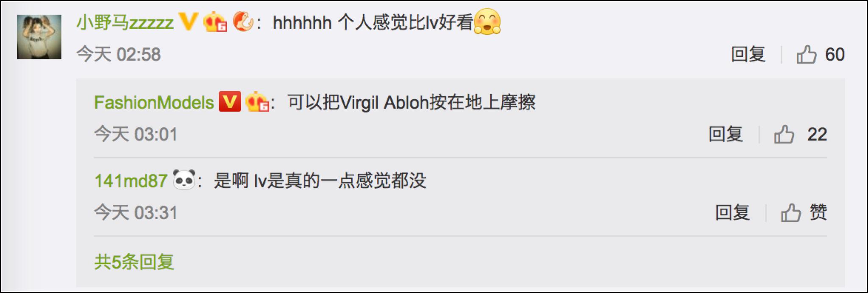Viewport: 868px width, 293px height.
Task: Click the crown membership badge next to 小野马zzzzz
Action: coord(215,22)
